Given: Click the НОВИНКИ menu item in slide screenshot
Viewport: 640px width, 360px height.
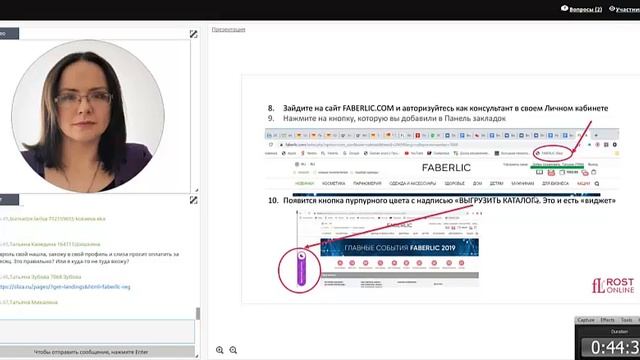Looking at the screenshot, I should pyautogui.click(x=304, y=184).
